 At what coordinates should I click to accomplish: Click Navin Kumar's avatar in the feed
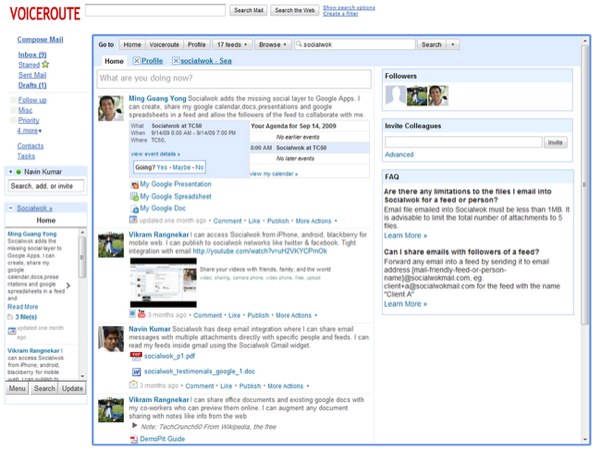click(x=111, y=339)
